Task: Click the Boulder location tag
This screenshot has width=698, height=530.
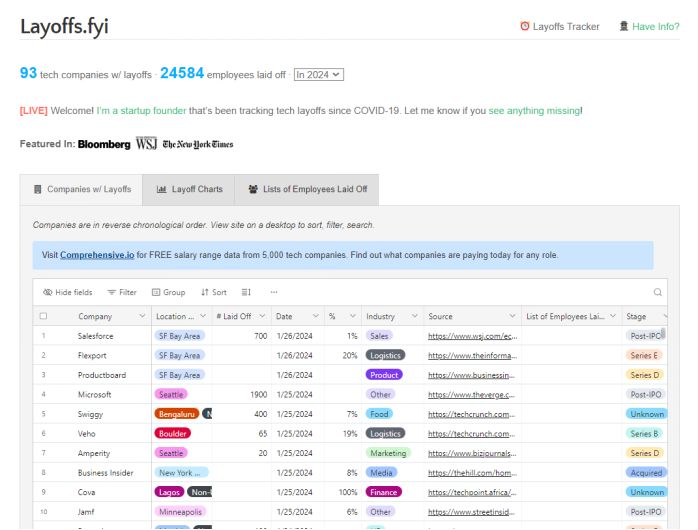Action: pos(172,434)
